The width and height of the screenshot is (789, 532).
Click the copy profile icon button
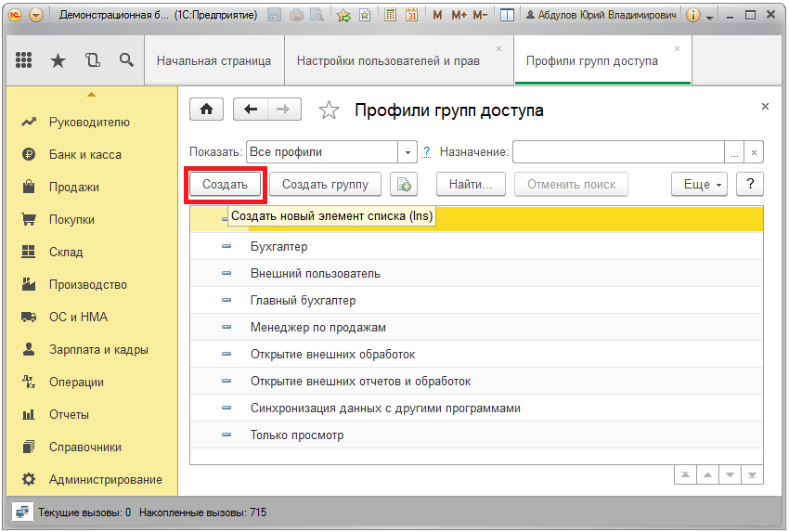403,184
